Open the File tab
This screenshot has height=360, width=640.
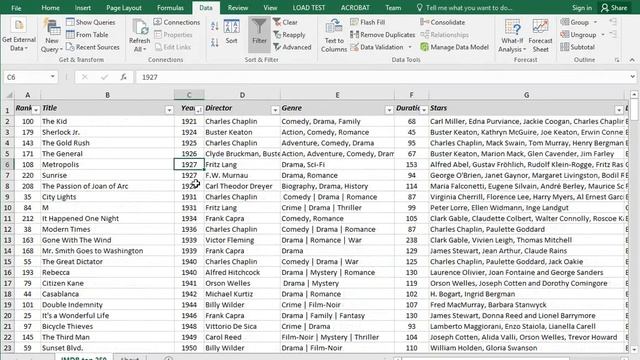tap(16, 8)
